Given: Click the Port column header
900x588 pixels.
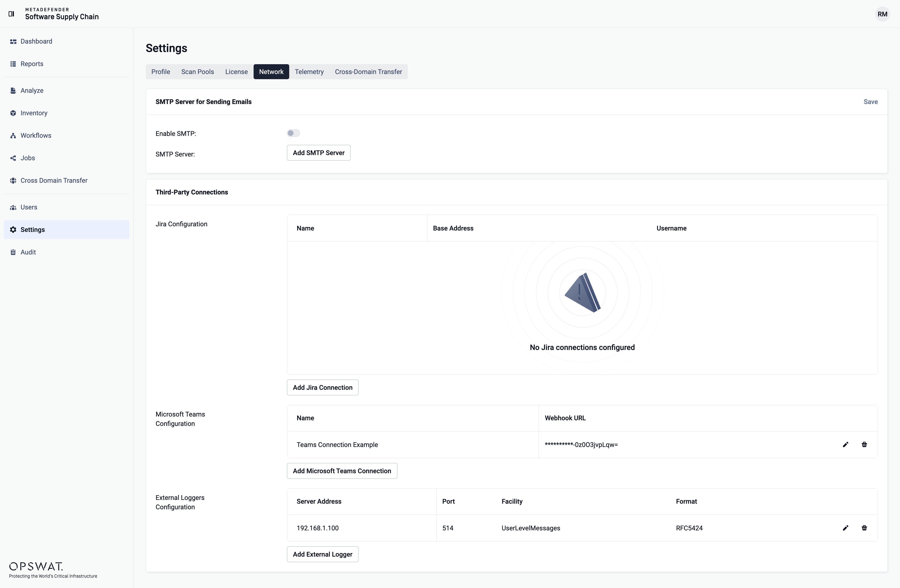Looking at the screenshot, I should [449, 502].
